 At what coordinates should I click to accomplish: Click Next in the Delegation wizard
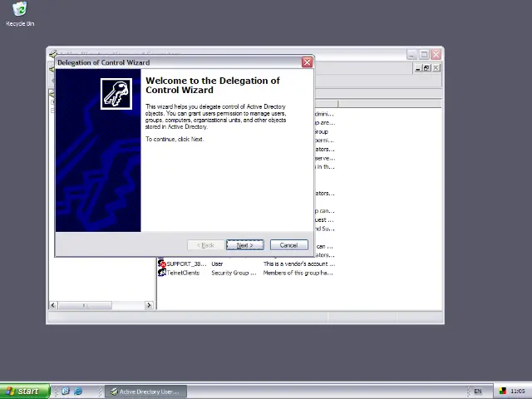(244, 245)
